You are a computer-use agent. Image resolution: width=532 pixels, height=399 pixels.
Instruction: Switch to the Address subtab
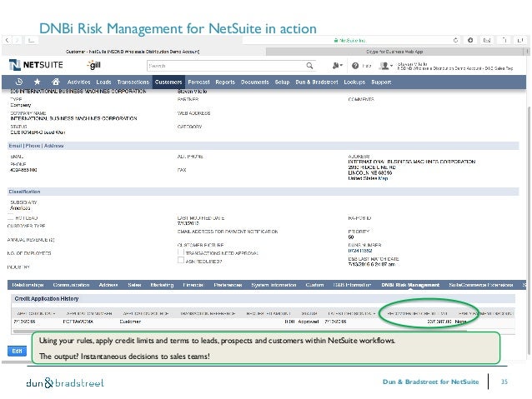click(108, 285)
